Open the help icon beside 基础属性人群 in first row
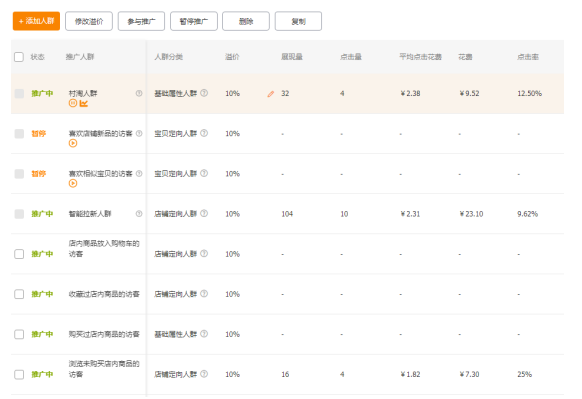The width and height of the screenshot is (582, 399). (x=204, y=93)
